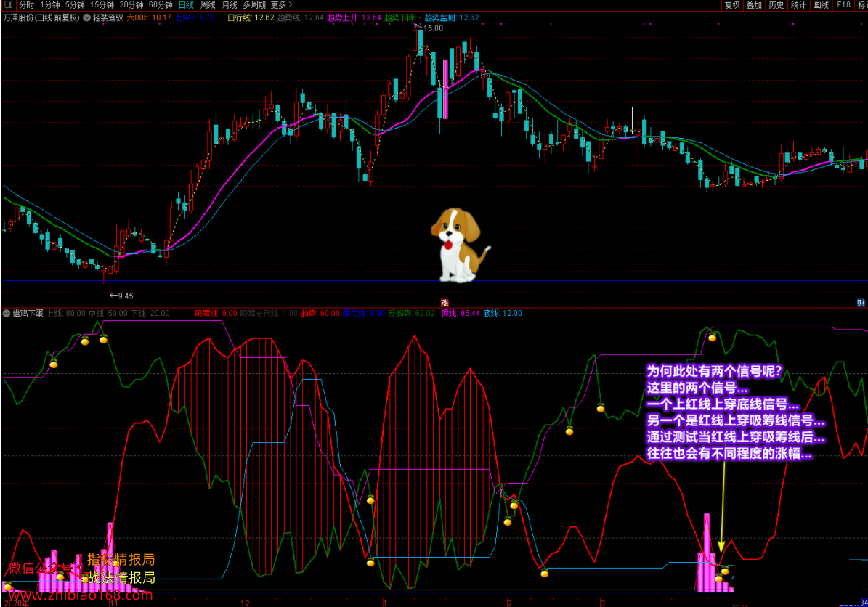
Task: Click the 财 marker icon at right edge
Action: (861, 303)
